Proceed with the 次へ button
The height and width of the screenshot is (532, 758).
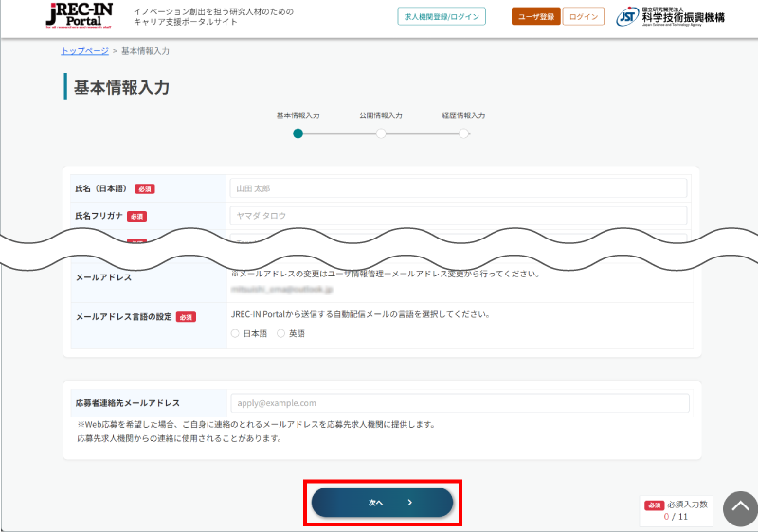click(382, 503)
